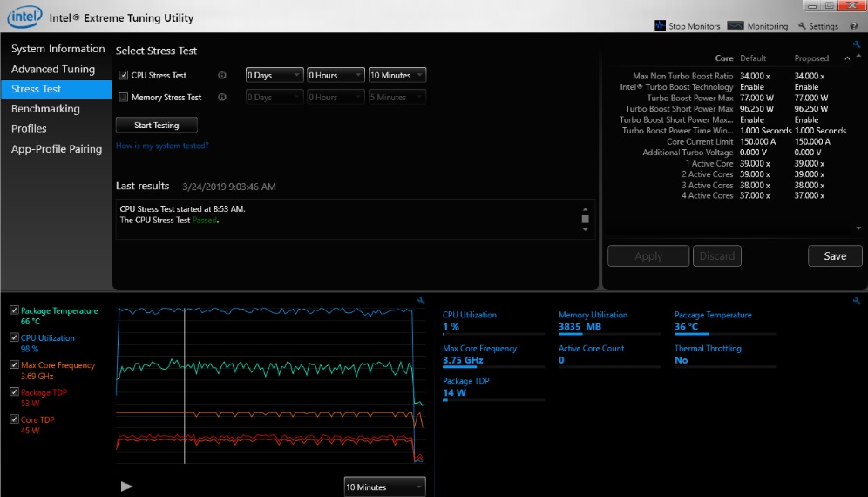
Task: Click Max Core Frequency 3.75 GHz value
Action: coord(463,360)
